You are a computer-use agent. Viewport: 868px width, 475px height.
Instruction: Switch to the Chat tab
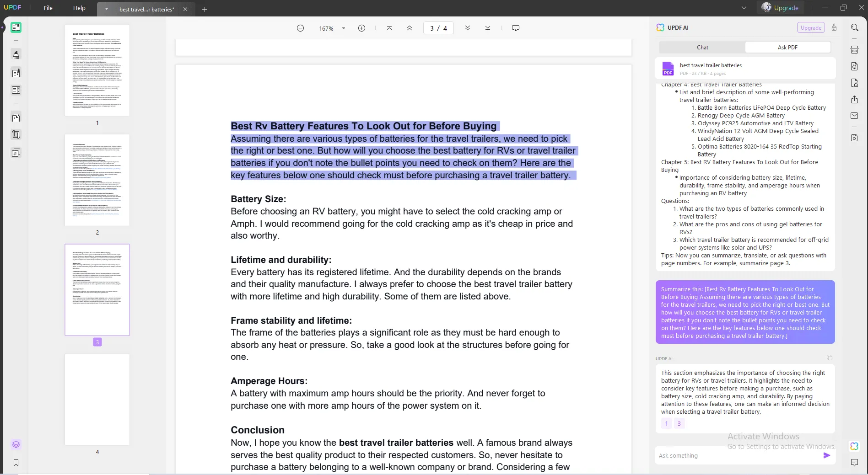tap(702, 47)
